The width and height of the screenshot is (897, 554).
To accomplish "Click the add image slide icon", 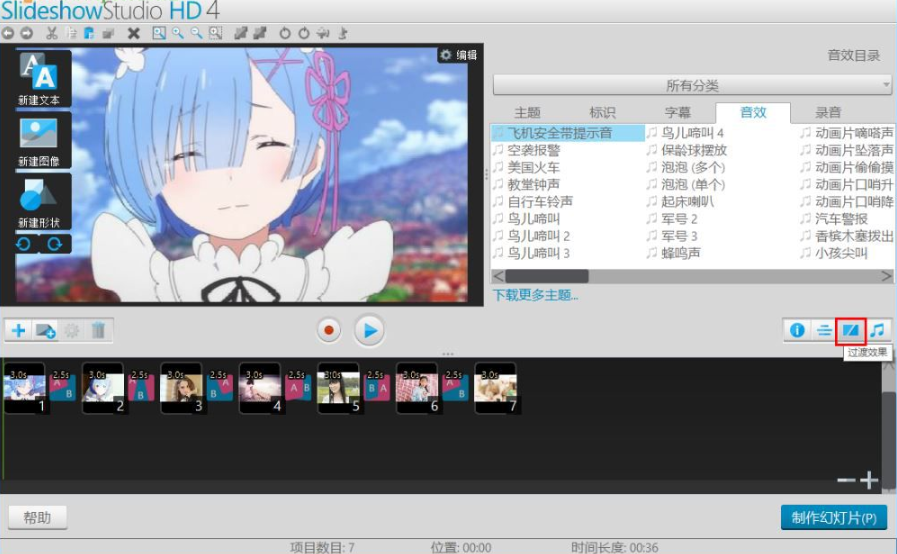I will pyautogui.click(x=45, y=330).
